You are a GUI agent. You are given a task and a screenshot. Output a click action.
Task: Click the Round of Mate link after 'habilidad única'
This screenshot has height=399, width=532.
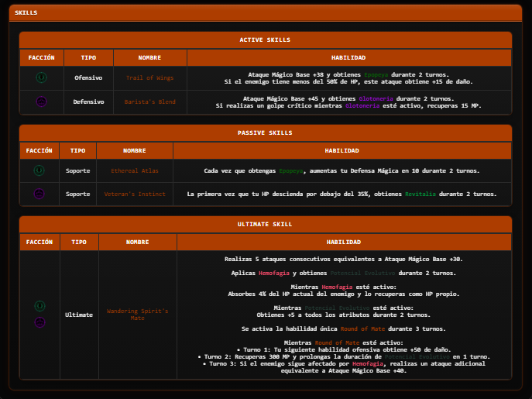362,328
